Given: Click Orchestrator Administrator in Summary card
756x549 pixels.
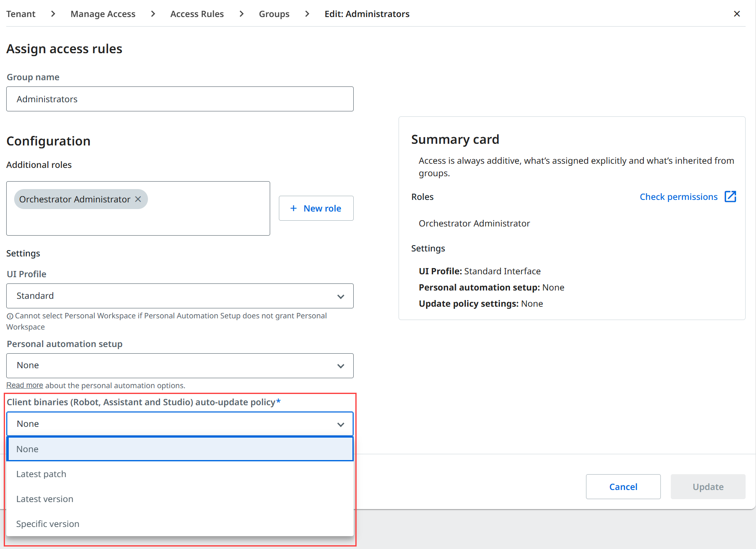Looking at the screenshot, I should click(x=474, y=223).
